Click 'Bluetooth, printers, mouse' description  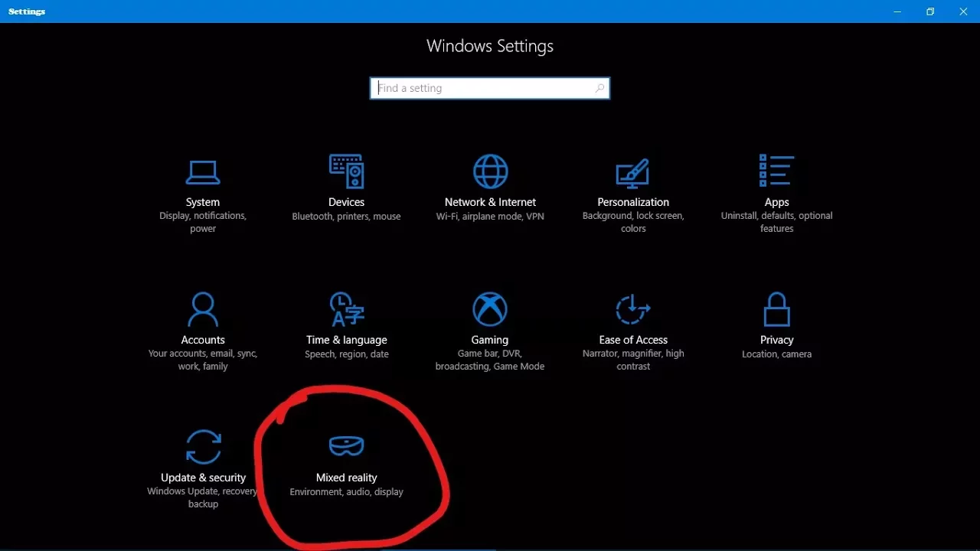pos(346,217)
